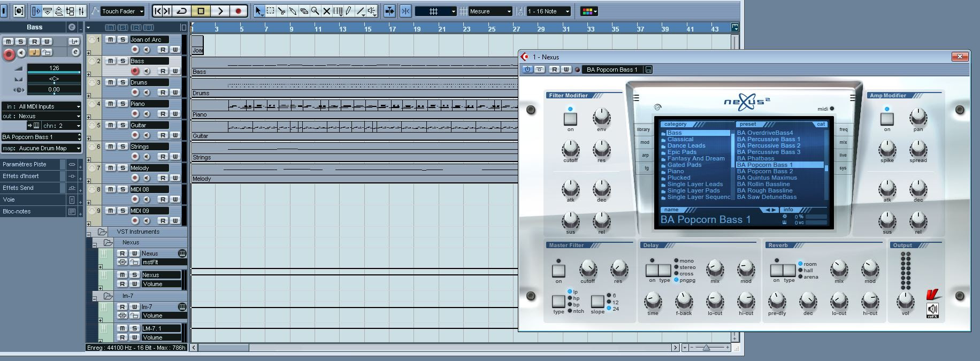Open the Touch Fader automation mode dropdown
The image size is (980, 361).
point(123,11)
